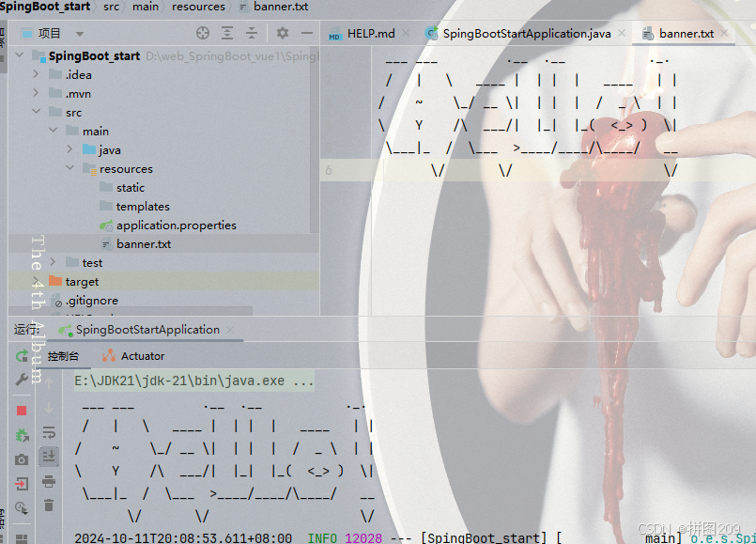This screenshot has height=544, width=756.
Task: Click up arrow in console toolbar
Action: [49, 383]
